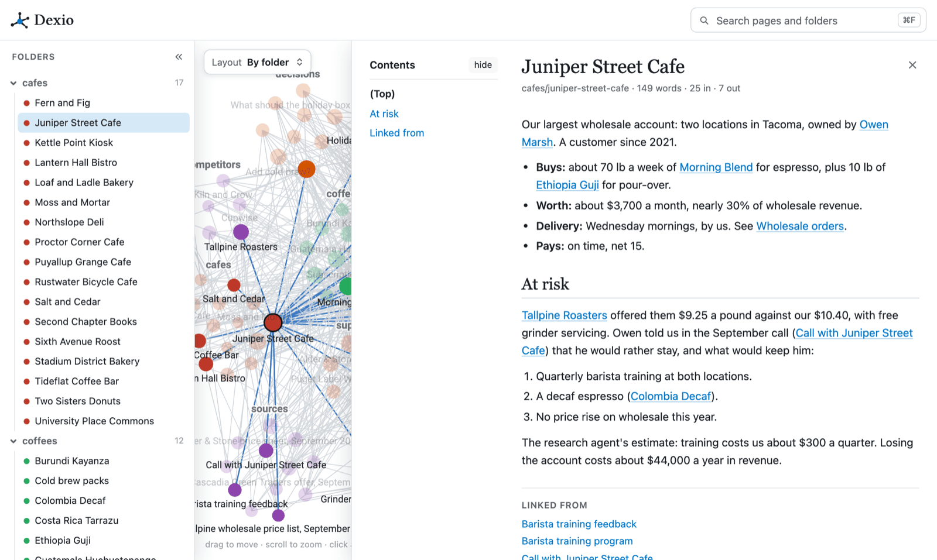Image resolution: width=937 pixels, height=560 pixels.
Task: Open Burundi Kayanza page
Action: [104, 461]
